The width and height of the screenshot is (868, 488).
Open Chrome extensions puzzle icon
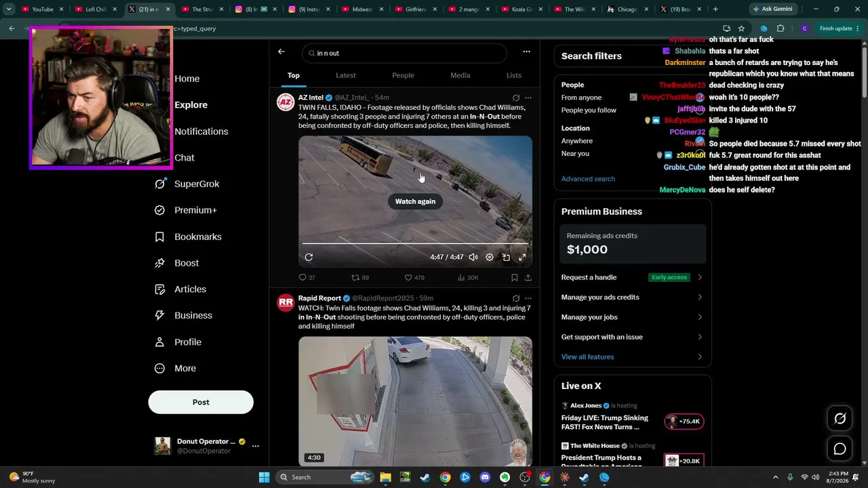[x=781, y=28]
